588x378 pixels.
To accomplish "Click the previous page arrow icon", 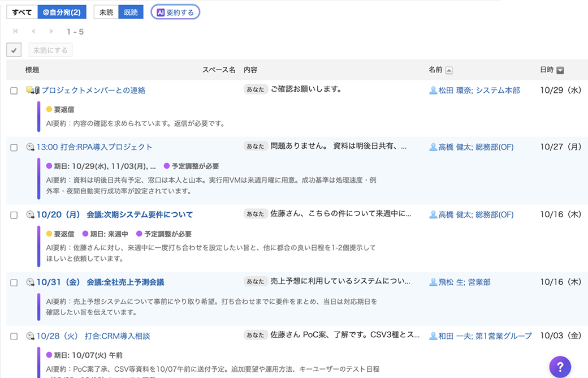I will pyautogui.click(x=33, y=32).
